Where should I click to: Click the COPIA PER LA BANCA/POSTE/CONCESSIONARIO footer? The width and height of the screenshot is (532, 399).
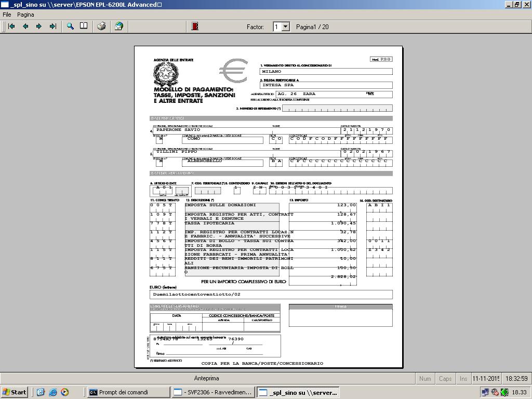[262, 363]
